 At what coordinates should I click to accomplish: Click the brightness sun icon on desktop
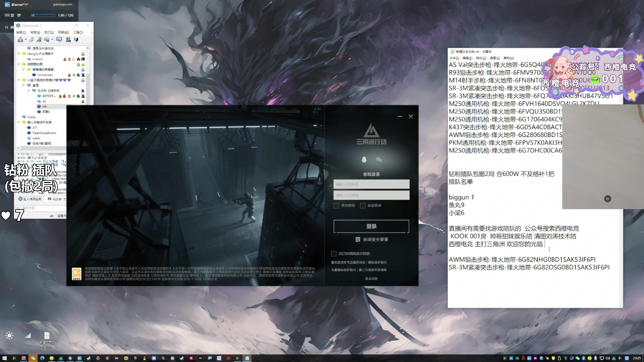[9, 336]
